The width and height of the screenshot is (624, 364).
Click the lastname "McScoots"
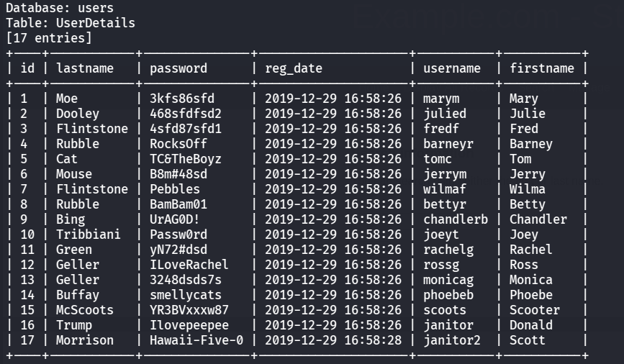pyautogui.click(x=85, y=310)
